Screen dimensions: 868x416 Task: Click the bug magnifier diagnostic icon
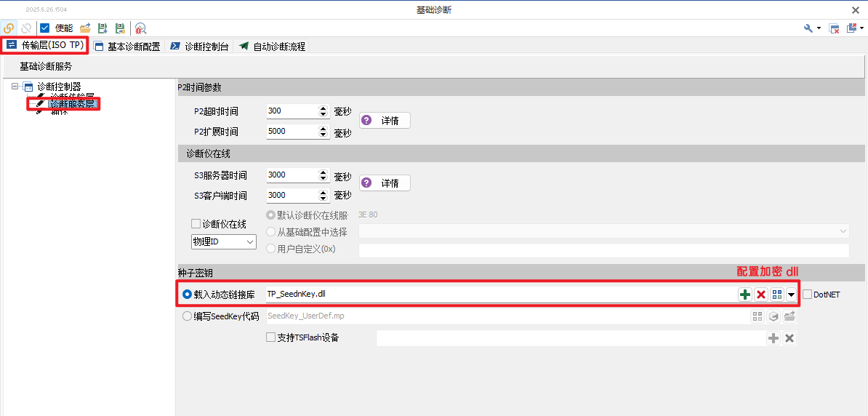point(140,28)
